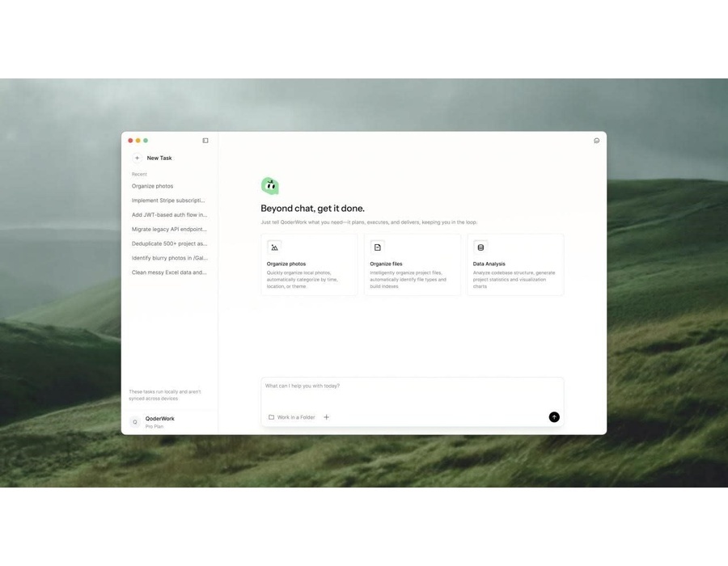Open the QoderWork Pro Plan account menu
The width and height of the screenshot is (728, 566).
coord(160,422)
